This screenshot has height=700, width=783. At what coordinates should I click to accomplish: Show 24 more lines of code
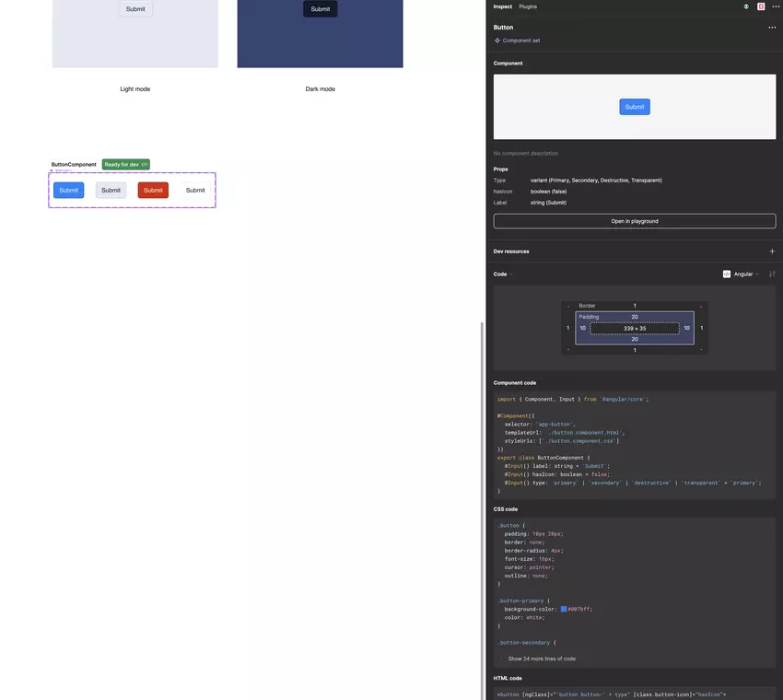coord(542,659)
